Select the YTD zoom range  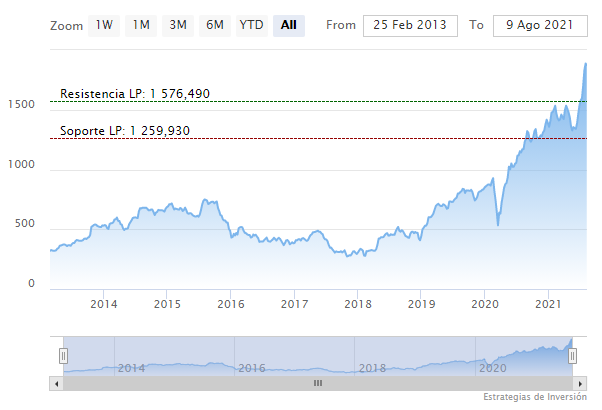coord(251,26)
